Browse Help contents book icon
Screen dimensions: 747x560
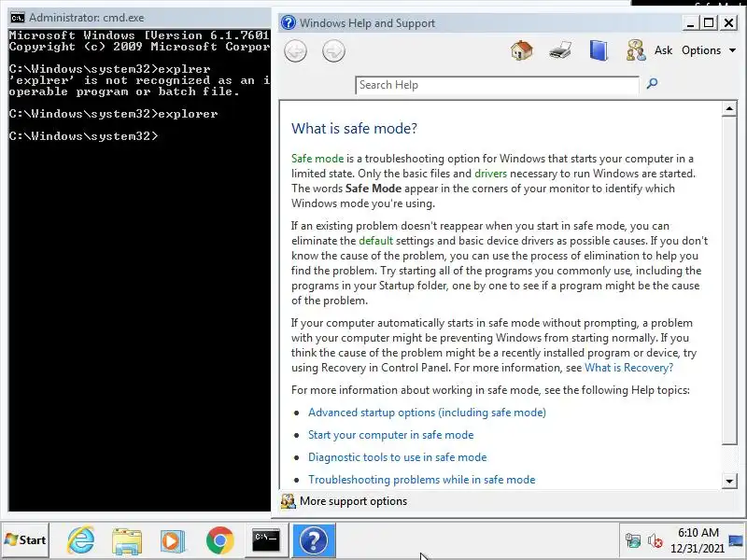(x=599, y=50)
